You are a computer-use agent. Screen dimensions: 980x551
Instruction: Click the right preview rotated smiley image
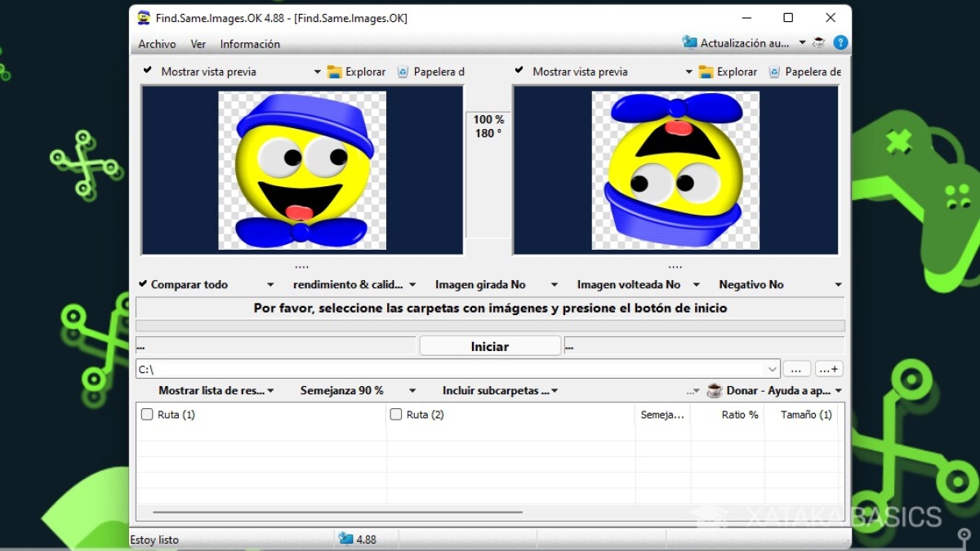pyautogui.click(x=675, y=170)
